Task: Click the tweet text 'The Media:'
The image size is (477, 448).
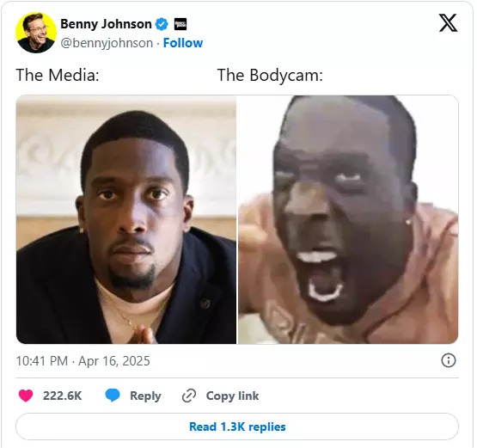Action: click(58, 75)
